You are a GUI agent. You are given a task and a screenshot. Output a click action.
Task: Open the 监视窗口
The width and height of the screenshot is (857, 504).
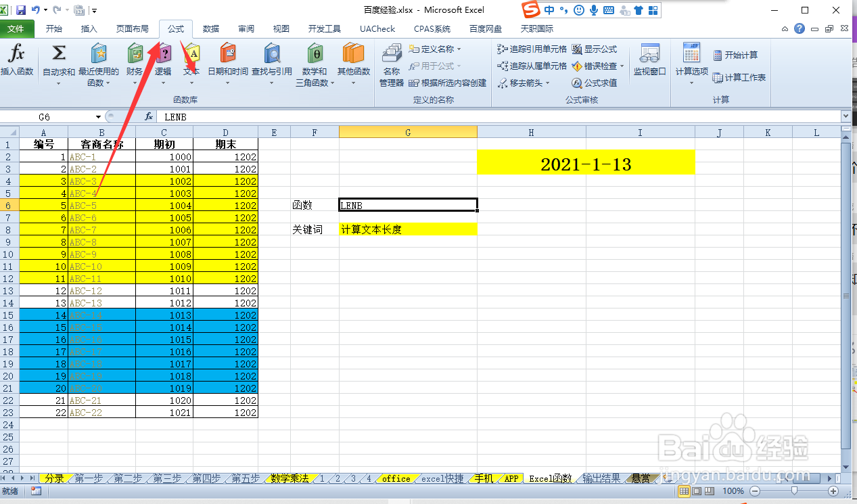649,61
